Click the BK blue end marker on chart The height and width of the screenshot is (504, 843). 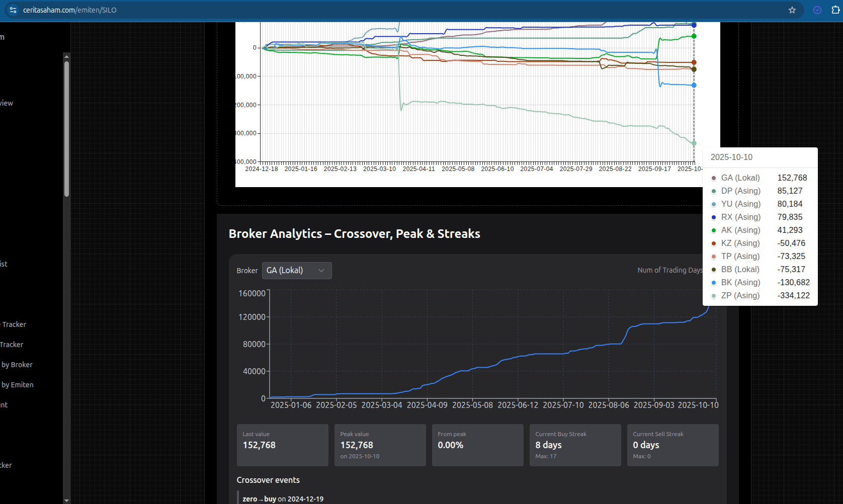[x=694, y=85]
